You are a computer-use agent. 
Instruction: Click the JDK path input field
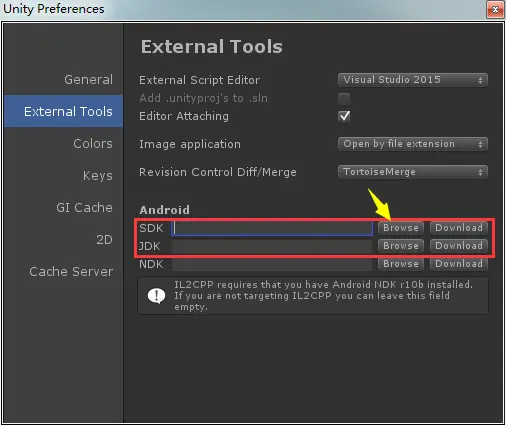[272, 246]
